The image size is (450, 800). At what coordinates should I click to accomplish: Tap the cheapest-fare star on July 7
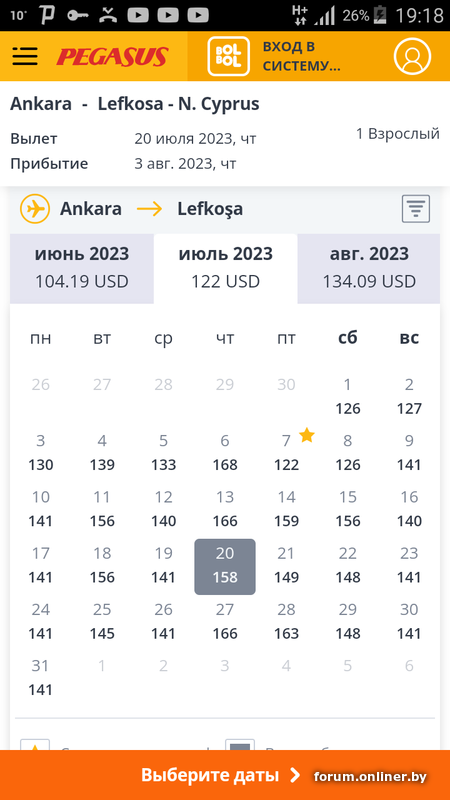click(x=307, y=435)
